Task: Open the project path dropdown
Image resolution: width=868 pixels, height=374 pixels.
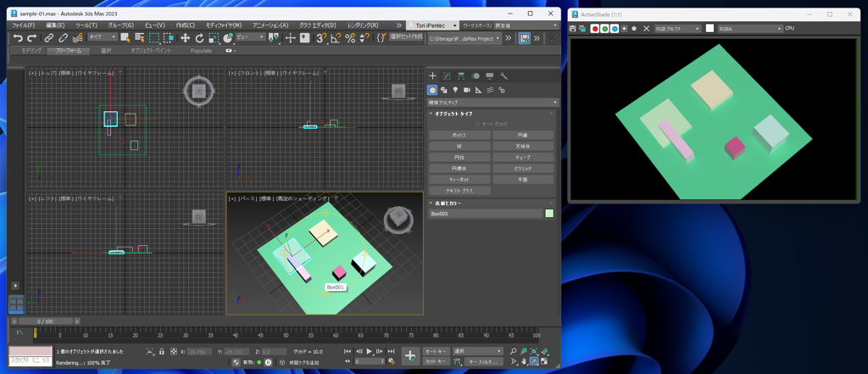Action: tap(465, 37)
